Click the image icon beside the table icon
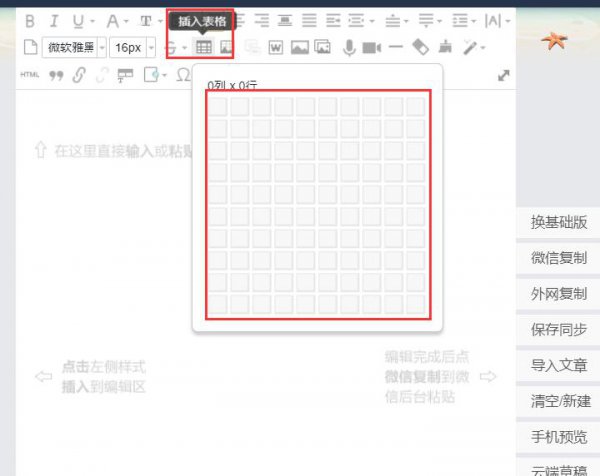Image resolution: width=600 pixels, height=476 pixels. [x=226, y=47]
